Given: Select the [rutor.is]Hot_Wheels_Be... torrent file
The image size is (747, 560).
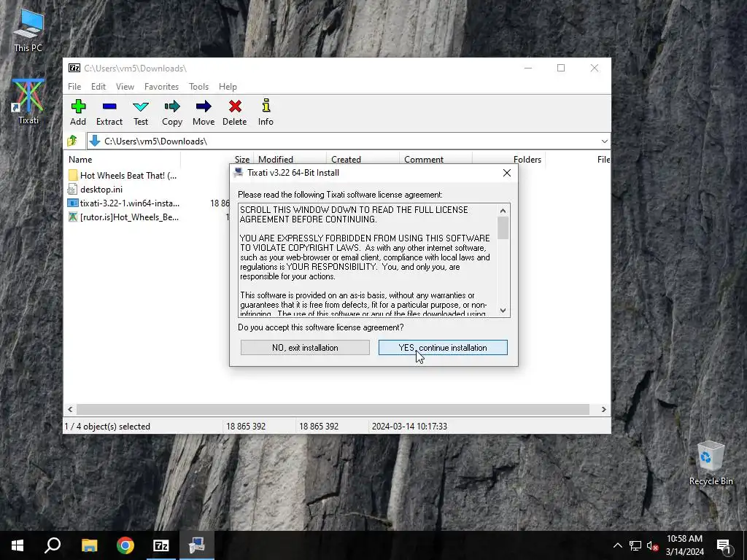Looking at the screenshot, I should coord(124,217).
